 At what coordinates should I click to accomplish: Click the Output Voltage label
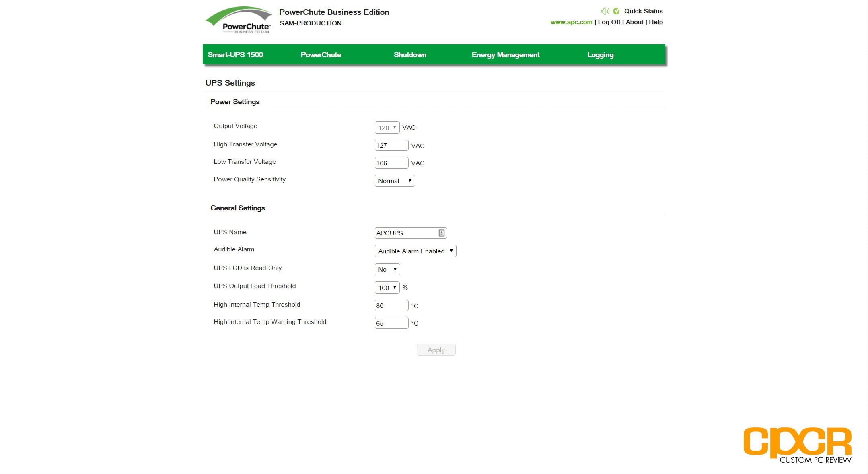235,126
